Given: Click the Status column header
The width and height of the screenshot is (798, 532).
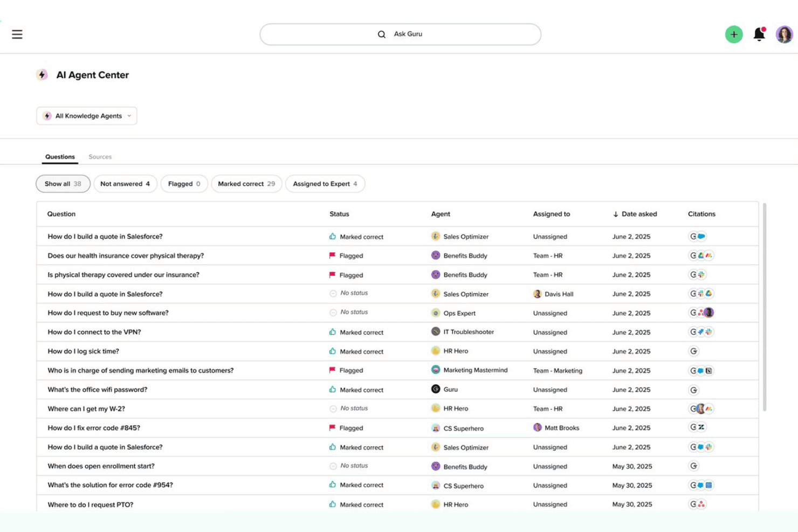Looking at the screenshot, I should [339, 214].
